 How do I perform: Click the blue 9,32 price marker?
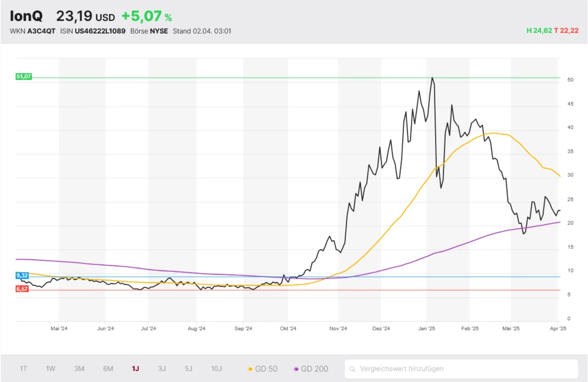[x=22, y=275]
